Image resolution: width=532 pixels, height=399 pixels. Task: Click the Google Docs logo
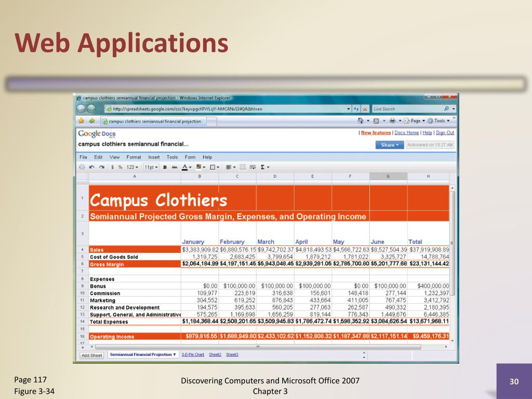point(97,134)
